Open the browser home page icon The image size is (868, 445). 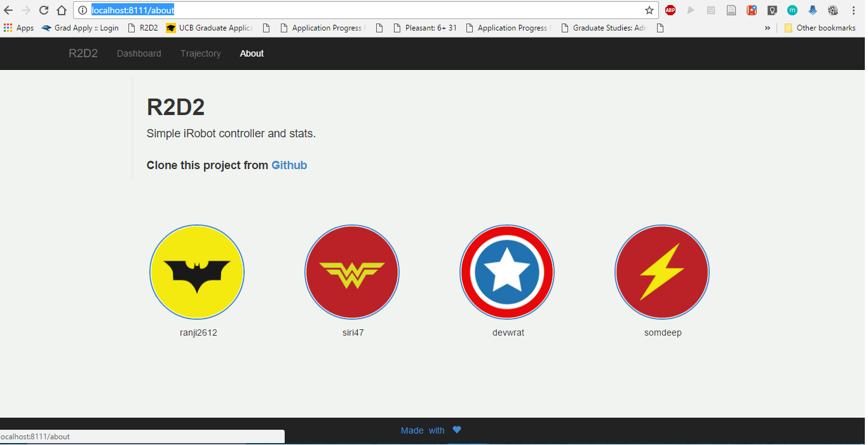click(x=62, y=10)
